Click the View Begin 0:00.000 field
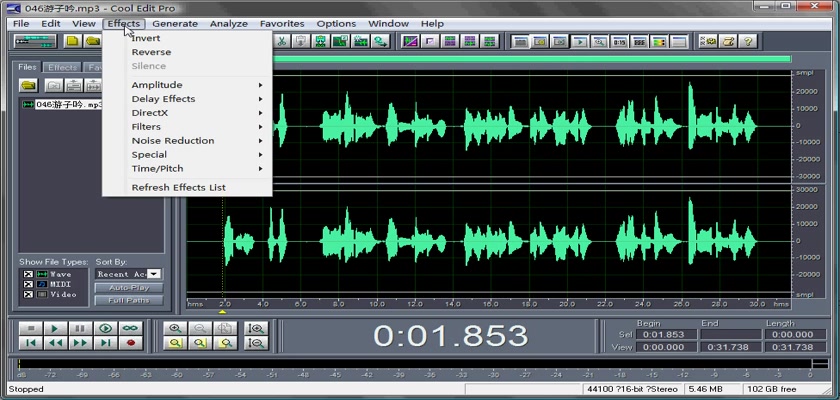840x400 pixels. pos(666,347)
